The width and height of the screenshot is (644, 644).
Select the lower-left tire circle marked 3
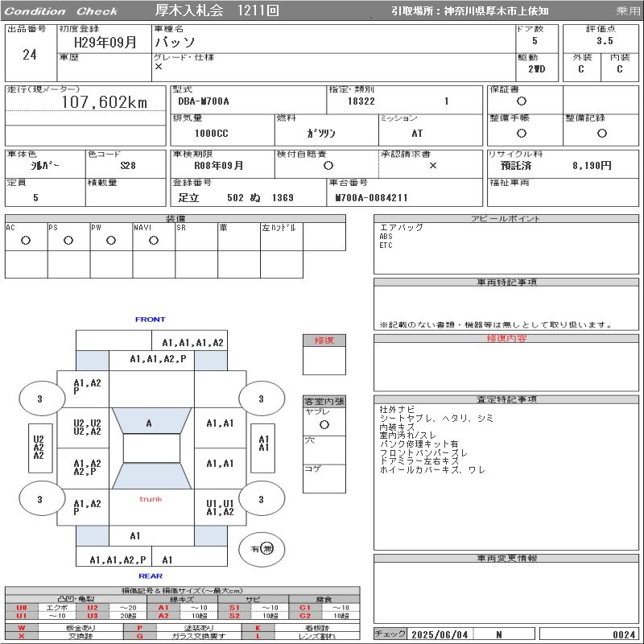pos(40,500)
